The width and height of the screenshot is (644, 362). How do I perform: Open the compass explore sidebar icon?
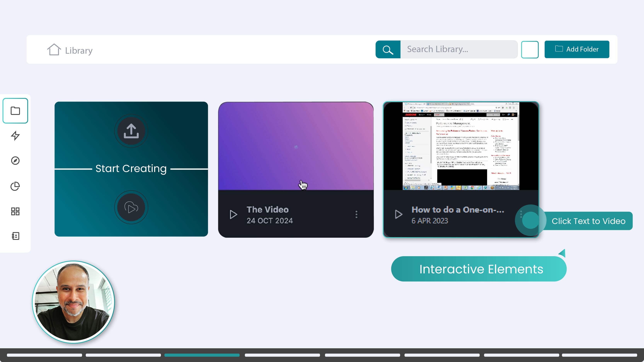(x=15, y=161)
